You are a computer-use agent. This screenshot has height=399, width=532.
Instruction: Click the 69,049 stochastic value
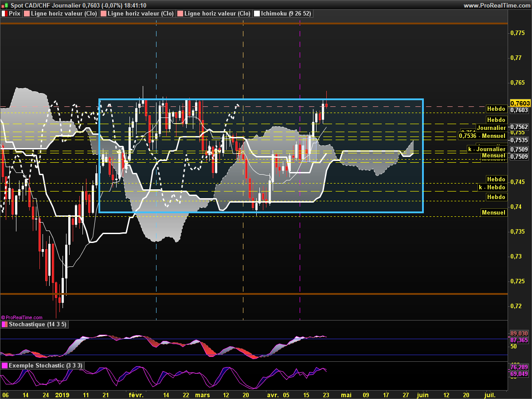click(519, 374)
